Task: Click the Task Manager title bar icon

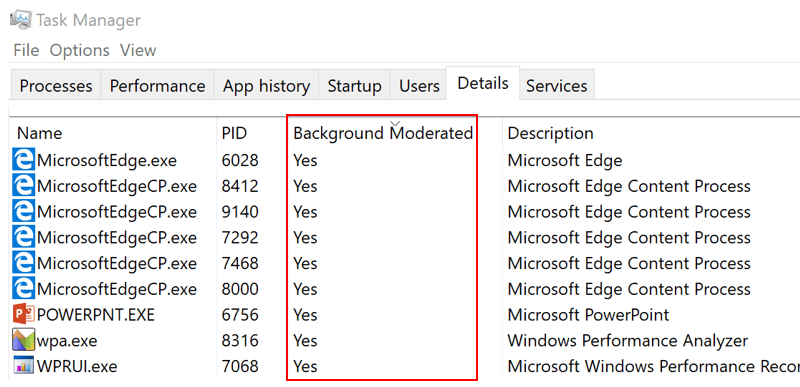Action: coord(21,20)
